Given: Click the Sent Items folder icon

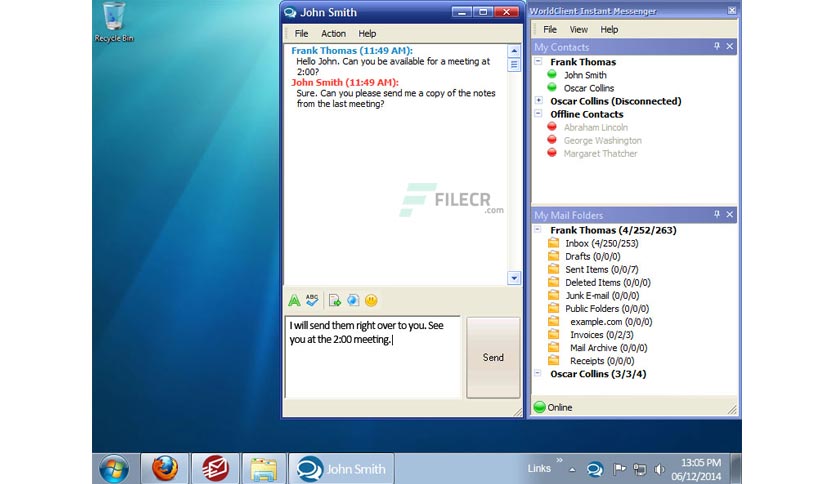Looking at the screenshot, I should click(553, 269).
